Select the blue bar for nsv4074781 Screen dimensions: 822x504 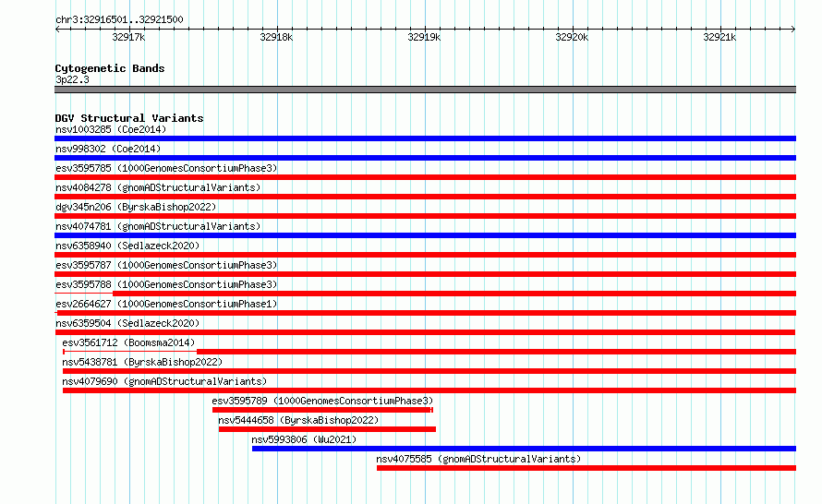(425, 235)
